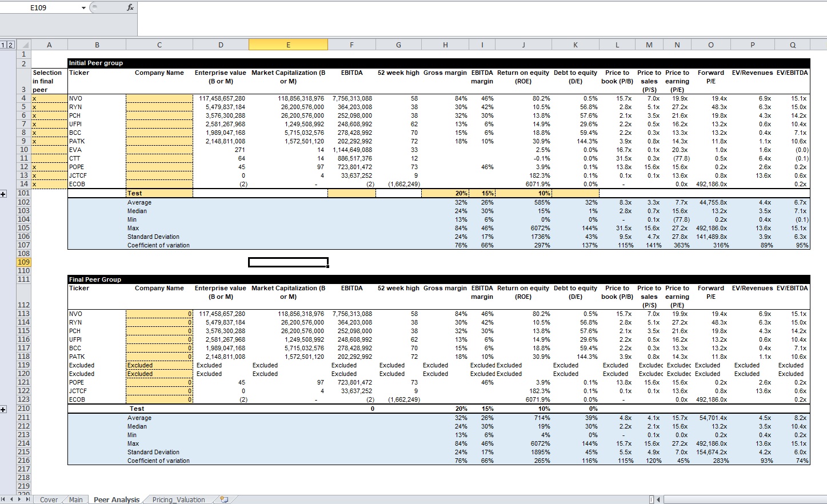
Task: Go to previous sheet with navigation arrow
Action: click(12, 499)
